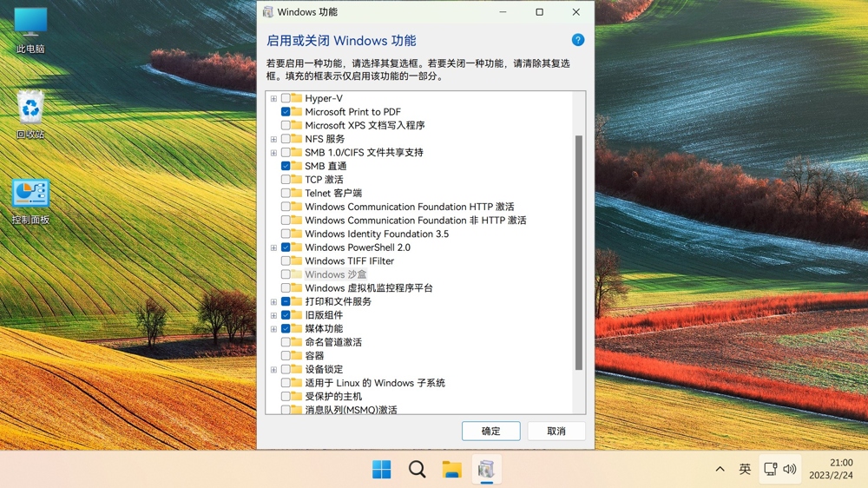
Task: Expand the Windows PowerShell 2.0 node
Action: (x=273, y=247)
